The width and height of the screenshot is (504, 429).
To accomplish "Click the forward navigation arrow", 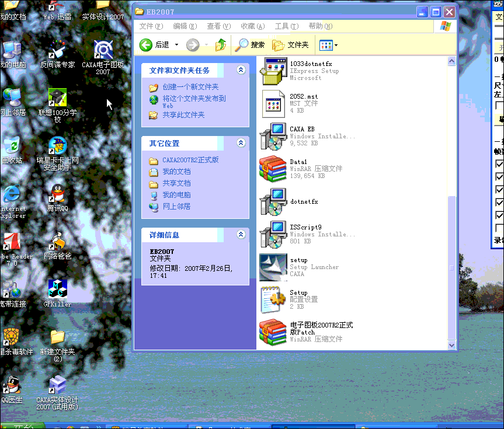I will pyautogui.click(x=193, y=45).
